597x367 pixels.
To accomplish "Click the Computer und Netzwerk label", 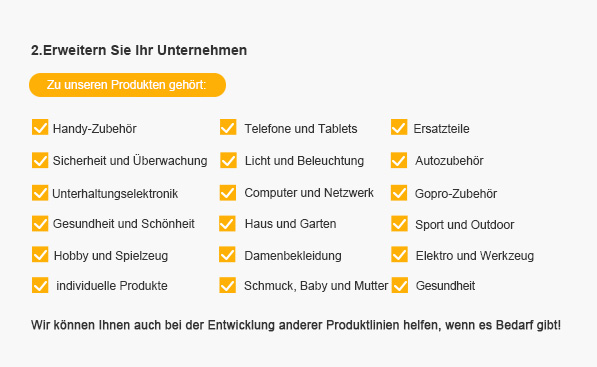I will point(309,193).
